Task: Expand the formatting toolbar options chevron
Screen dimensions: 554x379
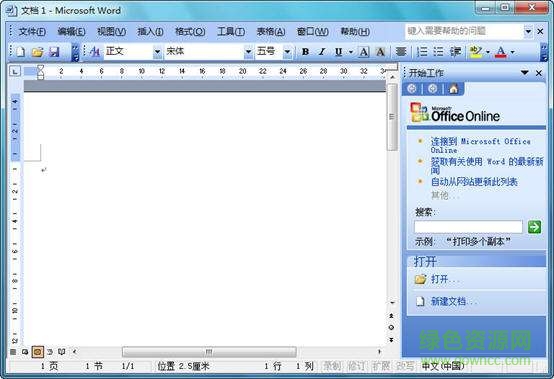Action: click(544, 52)
